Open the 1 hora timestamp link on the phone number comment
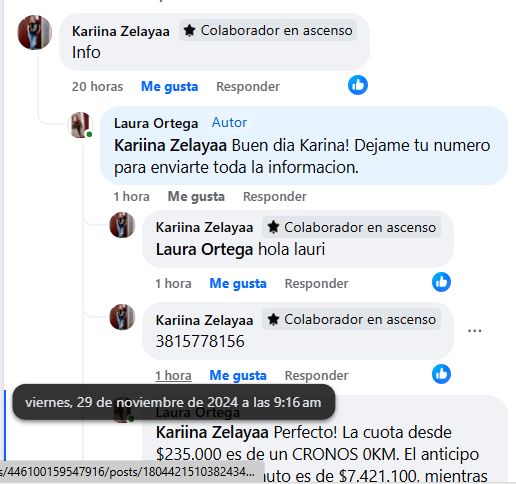516x484 pixels. pos(173,376)
